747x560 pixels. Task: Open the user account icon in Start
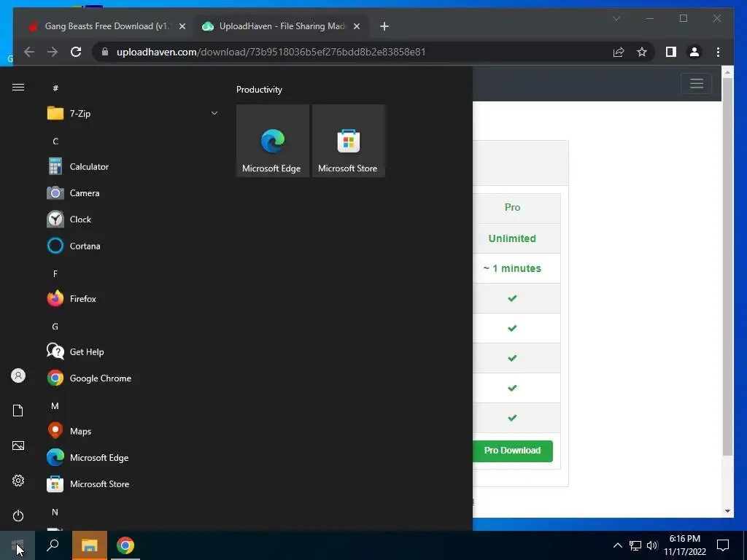click(x=18, y=376)
